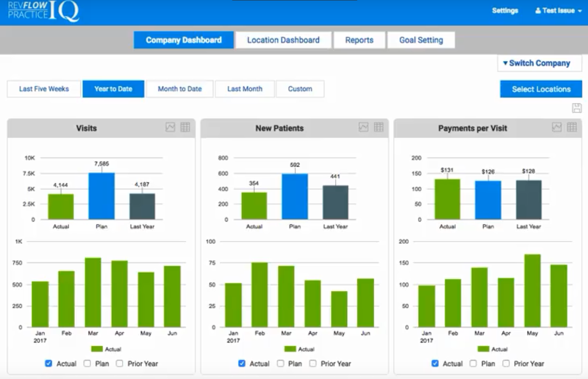The height and width of the screenshot is (379, 588).
Task: Open the RevFlow Practice IQ logo
Action: tap(43, 11)
